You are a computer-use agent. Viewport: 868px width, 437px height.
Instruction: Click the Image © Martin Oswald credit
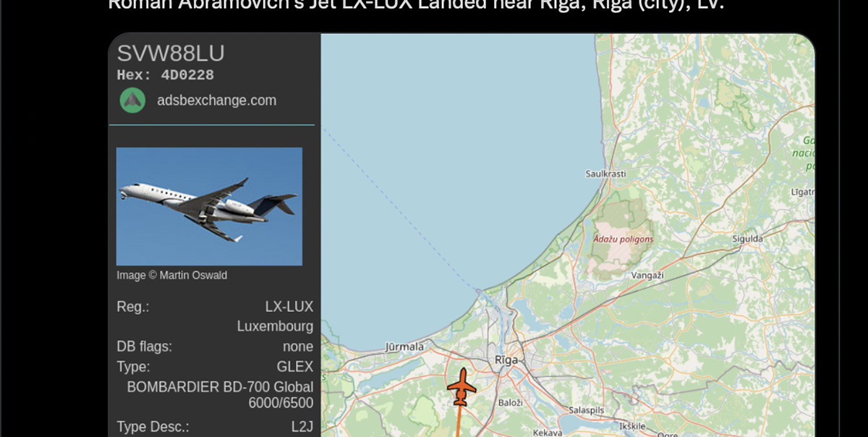pyautogui.click(x=172, y=275)
